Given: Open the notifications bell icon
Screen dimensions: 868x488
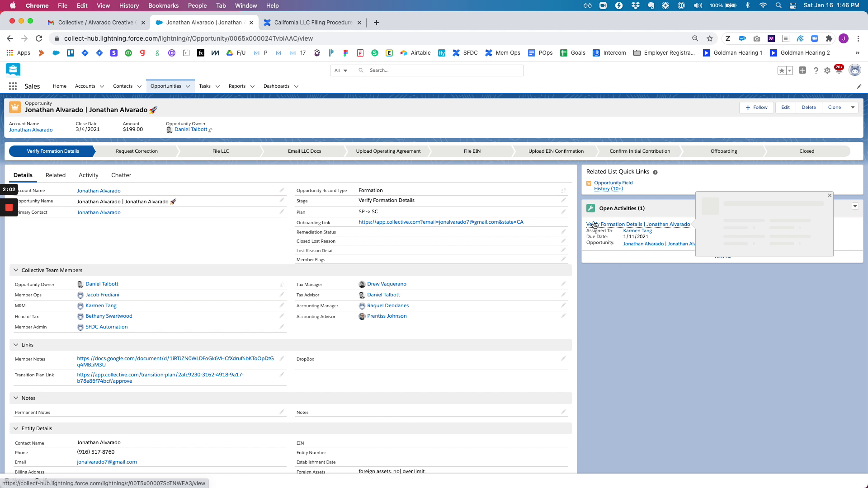Looking at the screenshot, I should tap(839, 70).
